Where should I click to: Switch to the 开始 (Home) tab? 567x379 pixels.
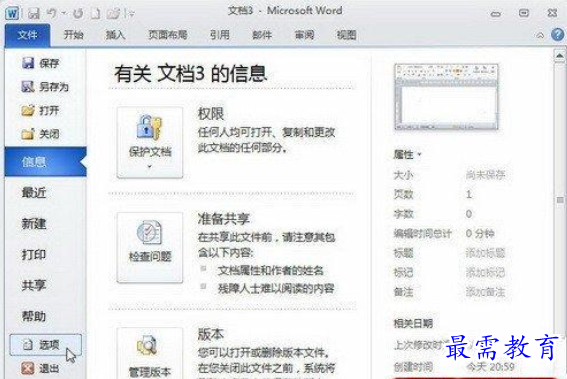point(73,35)
